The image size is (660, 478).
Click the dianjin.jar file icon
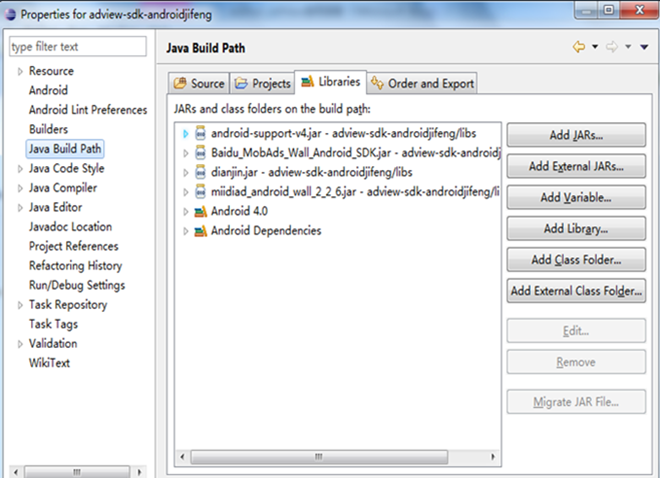pyautogui.click(x=200, y=172)
